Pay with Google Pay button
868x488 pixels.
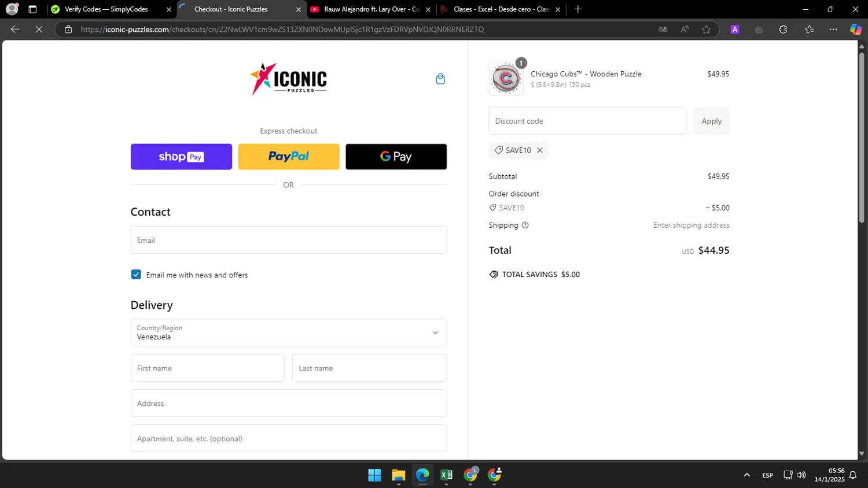point(396,157)
